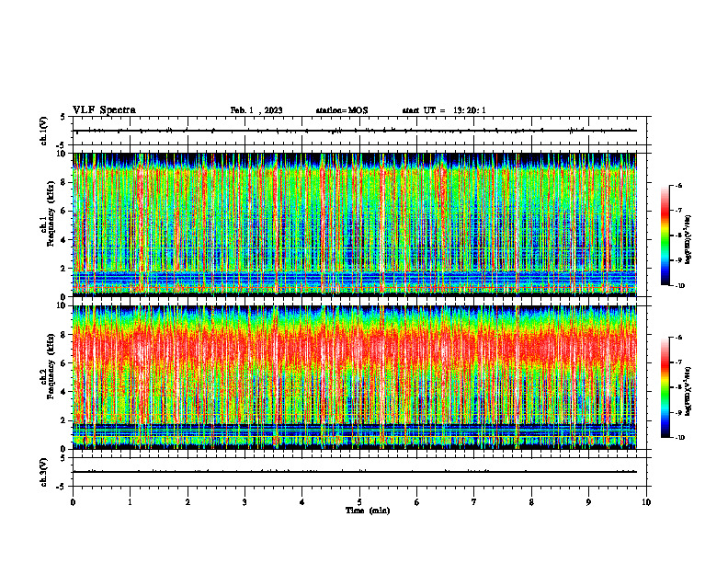Image resolution: width=728 pixels, height=563 pixels.
Task: Click the ch.2 colorbar log(PSD) label
Action: 688,391
